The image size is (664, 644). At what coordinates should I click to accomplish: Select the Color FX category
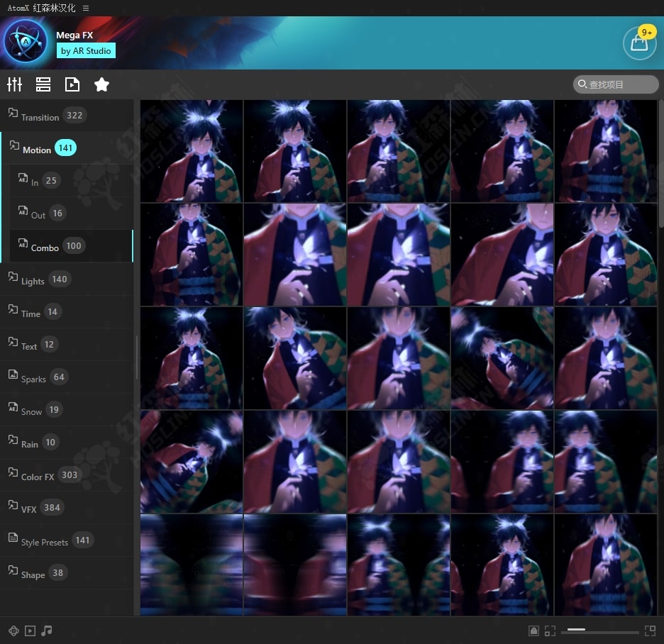pyautogui.click(x=67, y=475)
